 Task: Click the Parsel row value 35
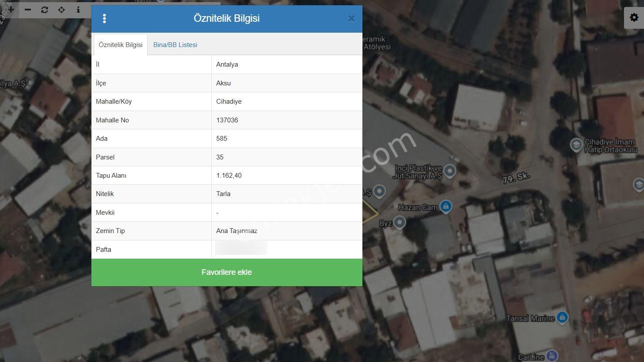tap(220, 157)
